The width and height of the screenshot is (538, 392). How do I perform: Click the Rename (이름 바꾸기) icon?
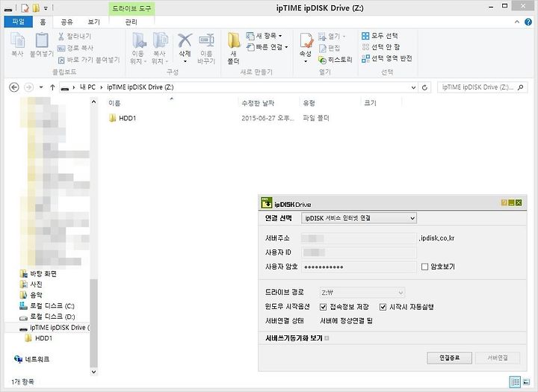tap(206, 49)
